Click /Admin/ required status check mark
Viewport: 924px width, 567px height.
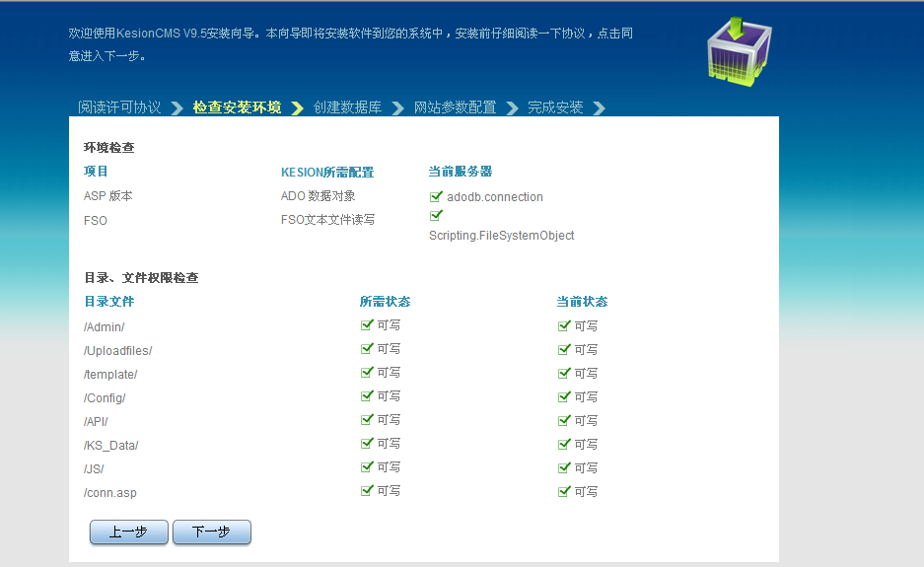[x=367, y=324]
